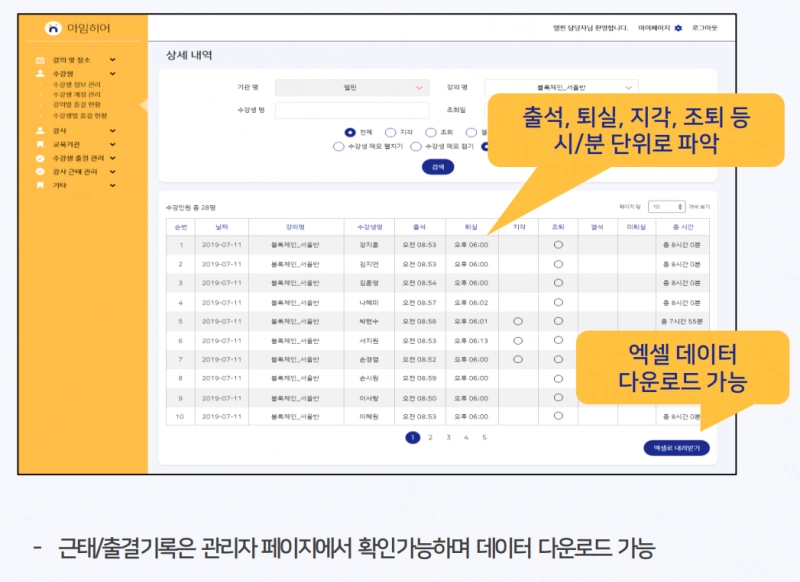Click the check icon beside 강사 근태 관리
The image size is (800, 582).
click(40, 171)
